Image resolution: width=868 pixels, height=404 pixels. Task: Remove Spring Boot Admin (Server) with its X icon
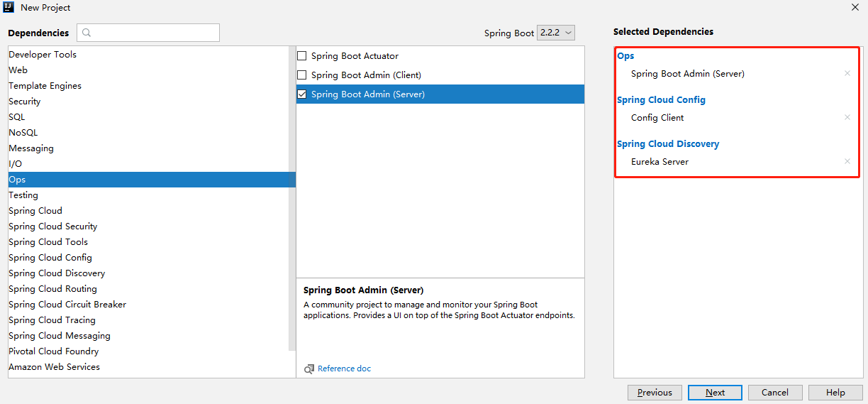[x=847, y=74]
